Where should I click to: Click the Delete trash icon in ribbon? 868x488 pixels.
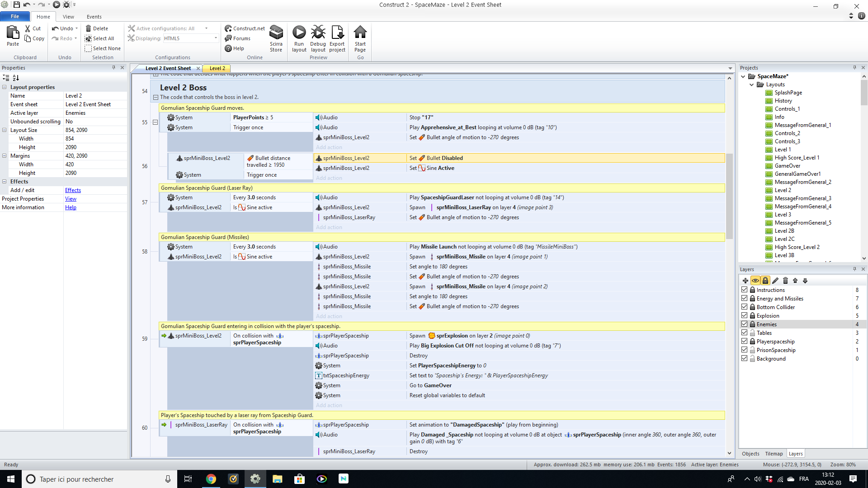88,28
